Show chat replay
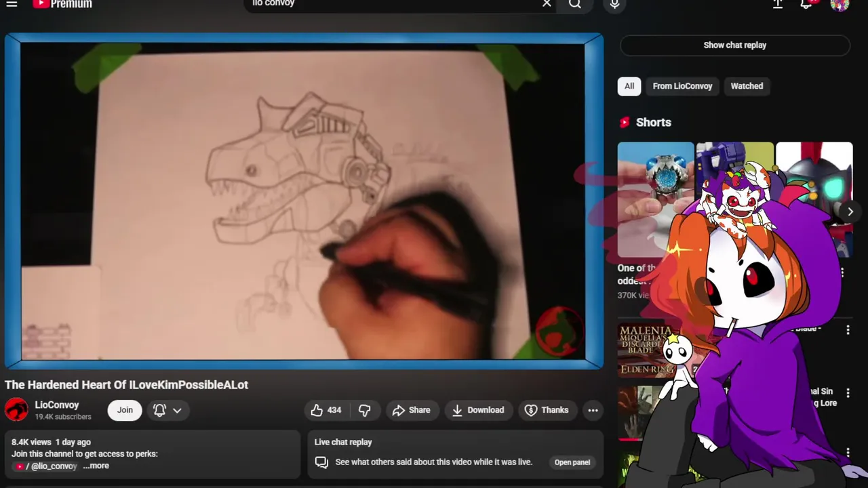Image resolution: width=868 pixels, height=488 pixels. click(x=734, y=45)
